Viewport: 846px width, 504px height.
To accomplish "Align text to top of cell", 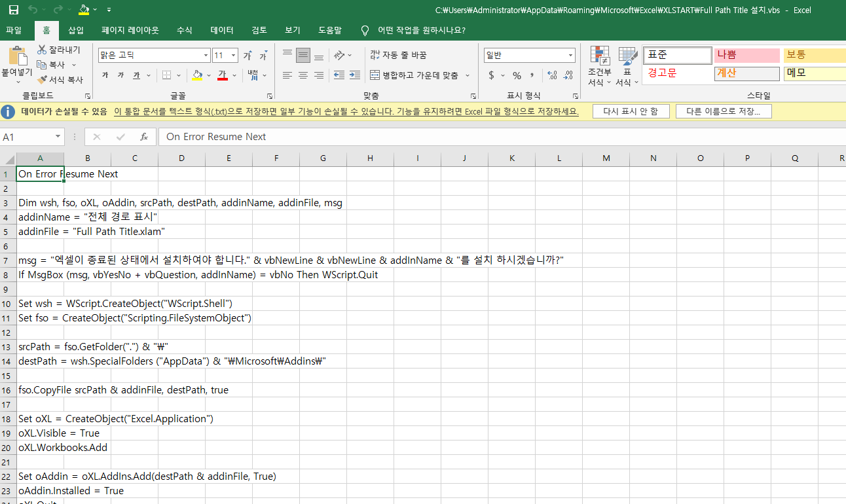I will (x=287, y=55).
